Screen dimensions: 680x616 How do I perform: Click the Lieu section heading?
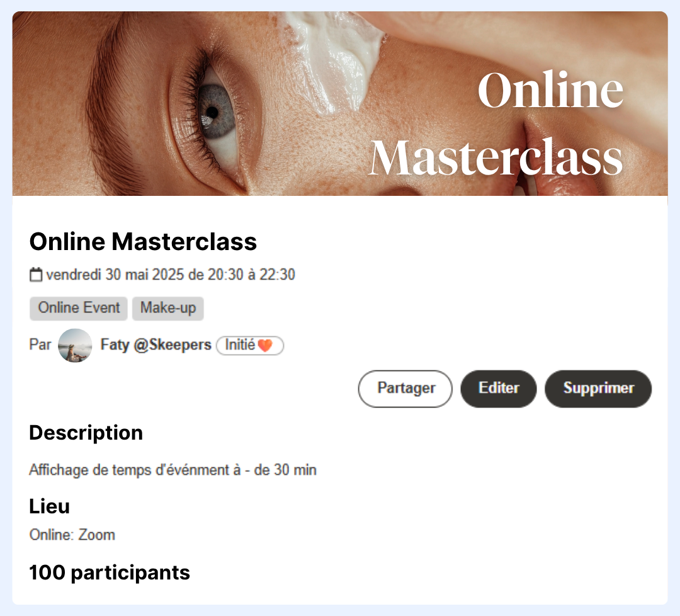(x=50, y=506)
